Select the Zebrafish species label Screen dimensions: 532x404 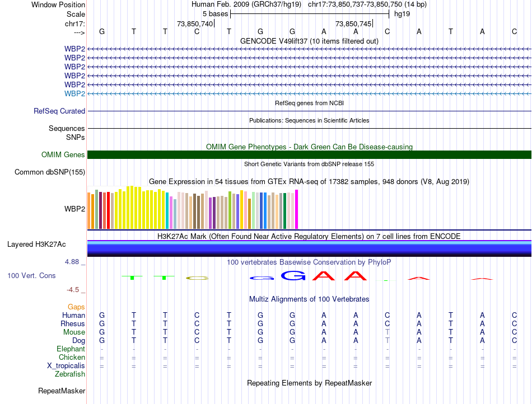point(70,374)
